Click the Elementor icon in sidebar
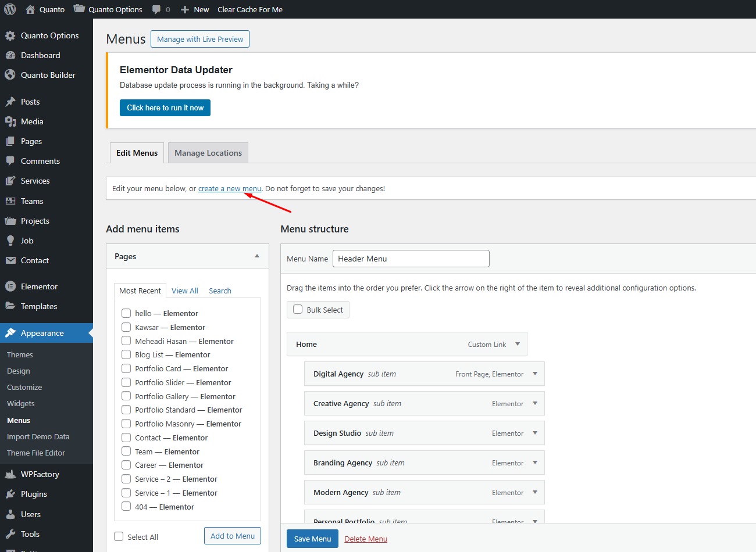756x552 pixels. click(x=10, y=286)
